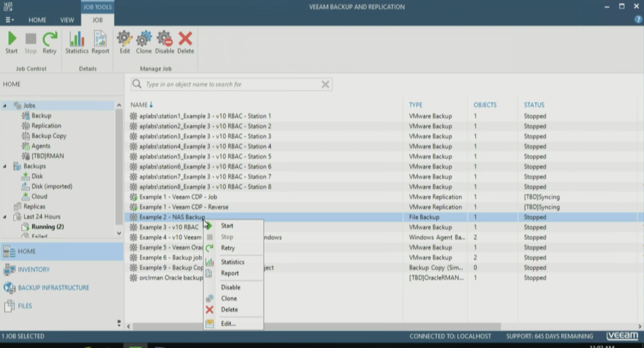
Task: Select the Station 1 RBAC job row
Action: [381, 116]
